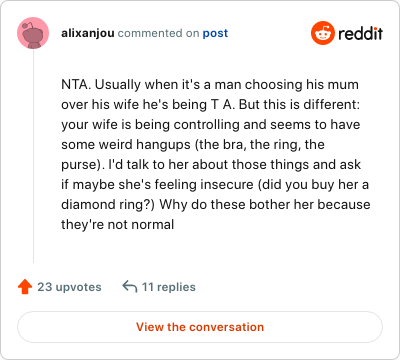The height and width of the screenshot is (360, 400).
Task: Click empty card space below the comment
Action: tap(213, 248)
